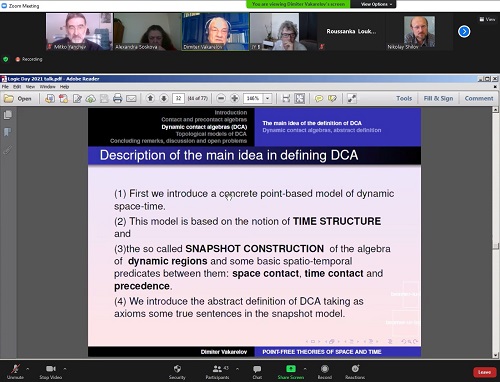This screenshot has width=500, height=382.
Task: Click the Print icon in Adobe Reader toolbar
Action: pos(117,98)
